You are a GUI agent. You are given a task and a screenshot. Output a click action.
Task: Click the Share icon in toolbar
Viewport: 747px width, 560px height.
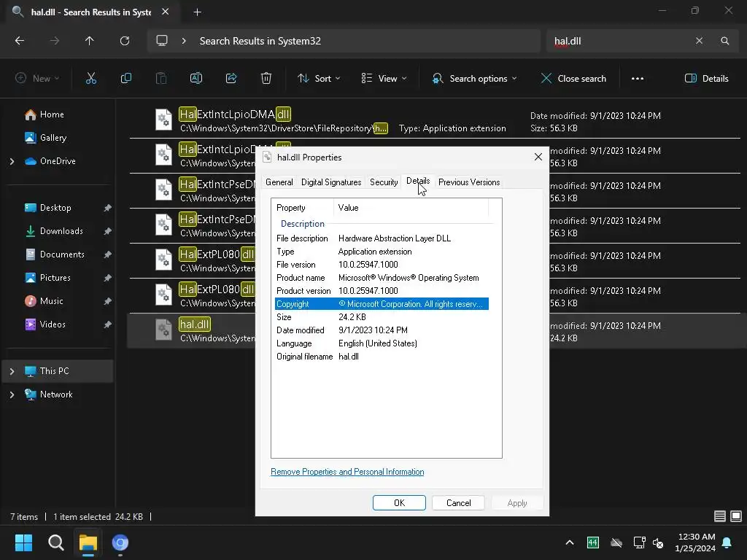pyautogui.click(x=231, y=79)
